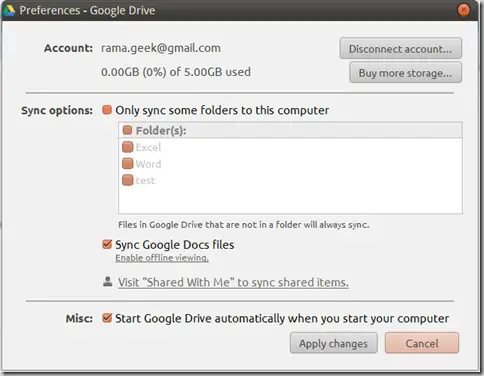The width and height of the screenshot is (484, 376).
Task: Apply changes to preferences
Action: coord(334,343)
